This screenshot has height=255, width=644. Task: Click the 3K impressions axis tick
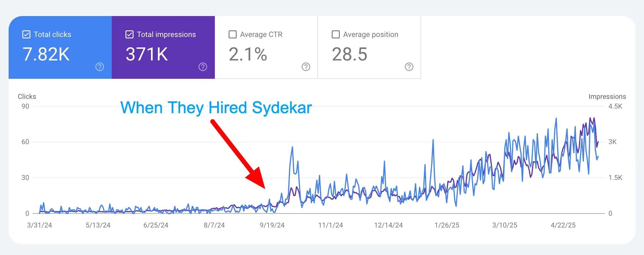[x=612, y=142]
